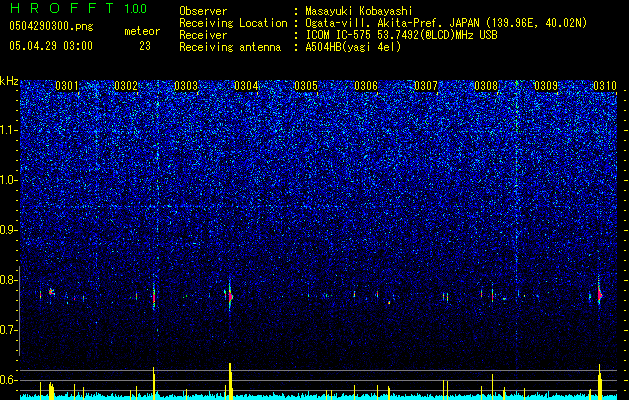Click the yellow power peak below 0310
This screenshot has width=629, height=400.
click(600, 382)
